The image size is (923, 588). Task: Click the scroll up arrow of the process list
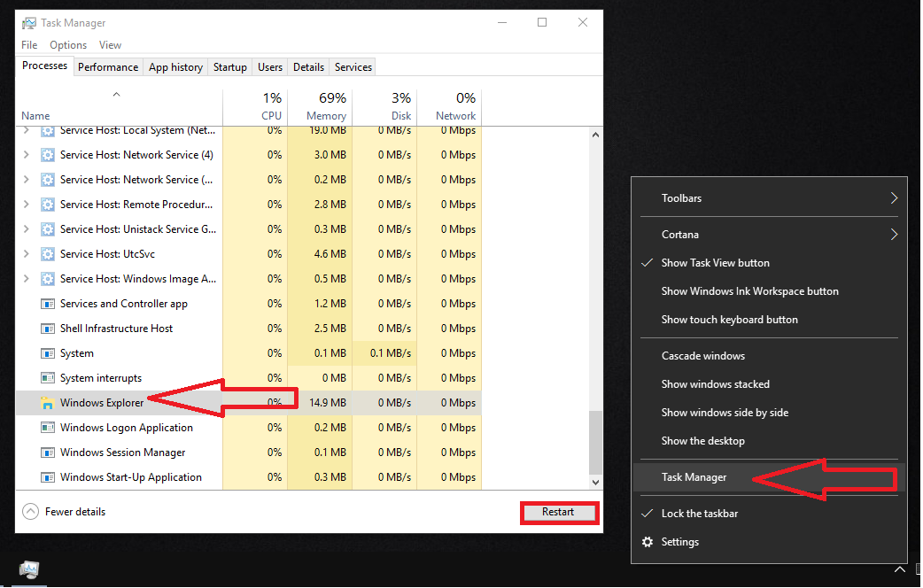point(595,135)
